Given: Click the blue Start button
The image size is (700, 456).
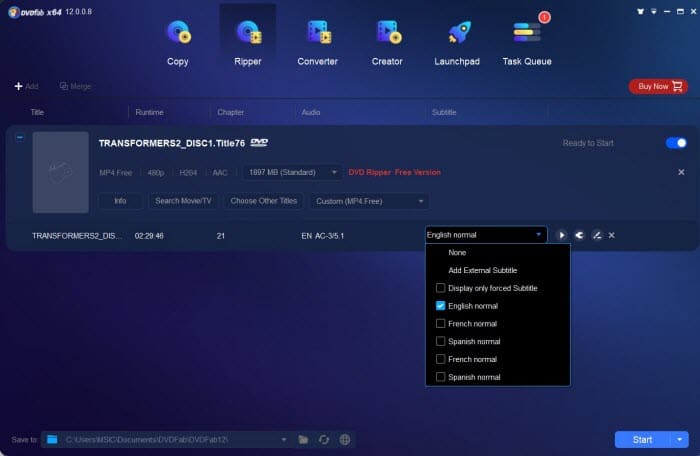Looking at the screenshot, I should pyautogui.click(x=642, y=439).
